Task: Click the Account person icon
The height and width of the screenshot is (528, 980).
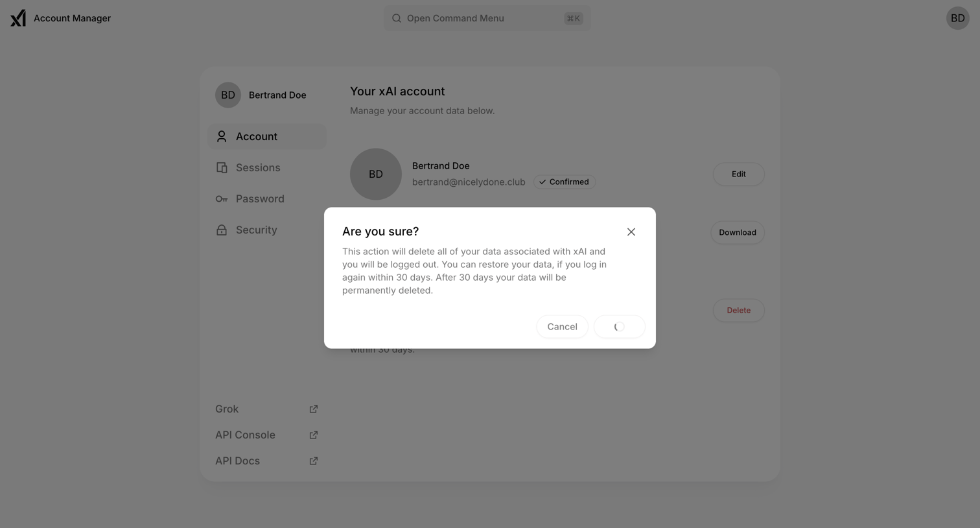Action: coord(222,136)
